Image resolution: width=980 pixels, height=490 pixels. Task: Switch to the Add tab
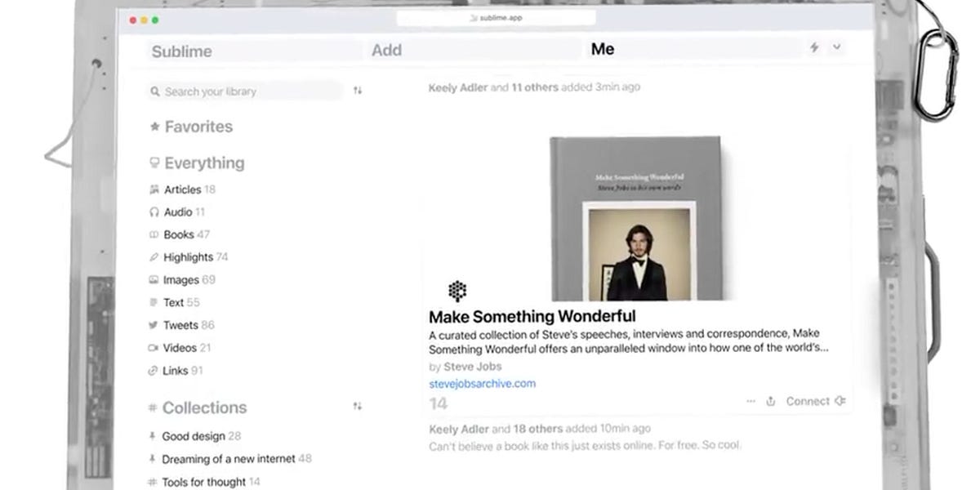386,50
